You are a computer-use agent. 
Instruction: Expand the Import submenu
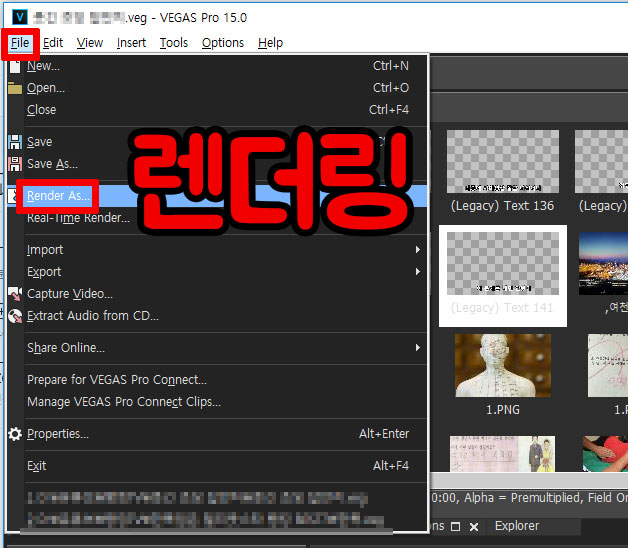click(217, 250)
